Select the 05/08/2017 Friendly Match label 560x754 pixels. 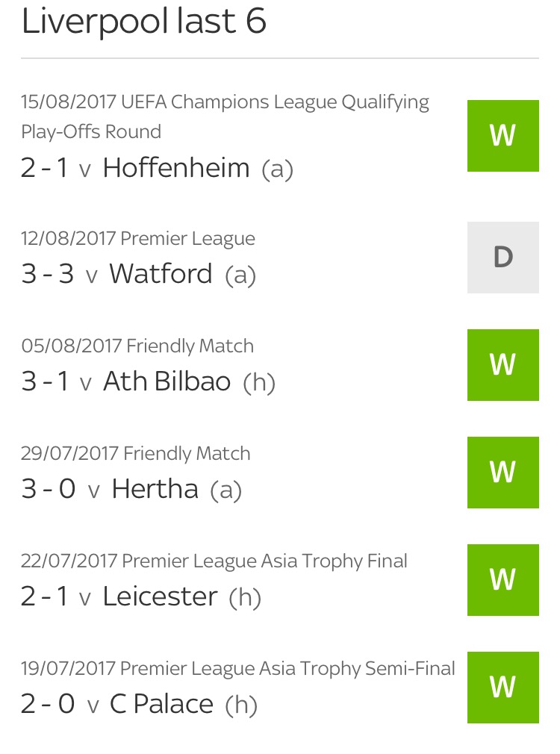[x=137, y=346]
